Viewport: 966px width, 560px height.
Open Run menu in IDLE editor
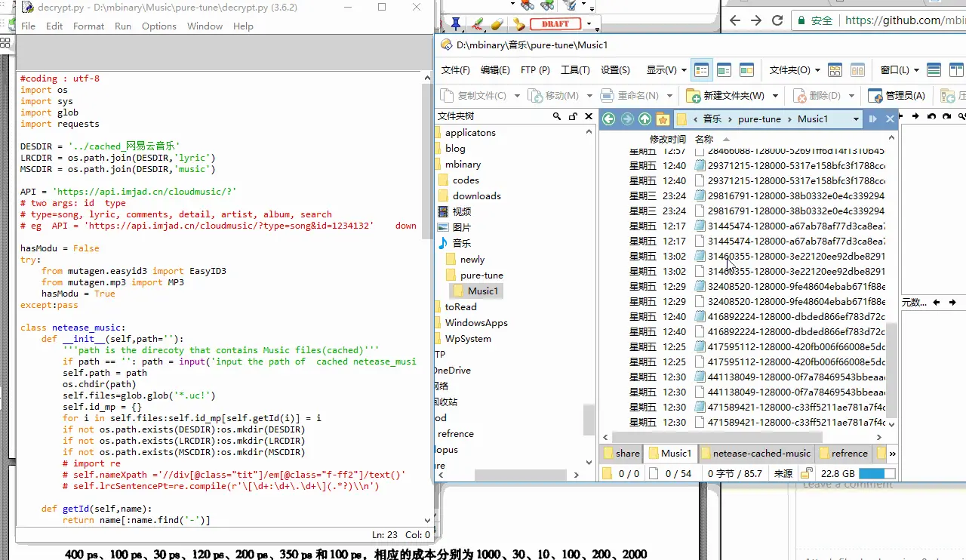point(123,26)
